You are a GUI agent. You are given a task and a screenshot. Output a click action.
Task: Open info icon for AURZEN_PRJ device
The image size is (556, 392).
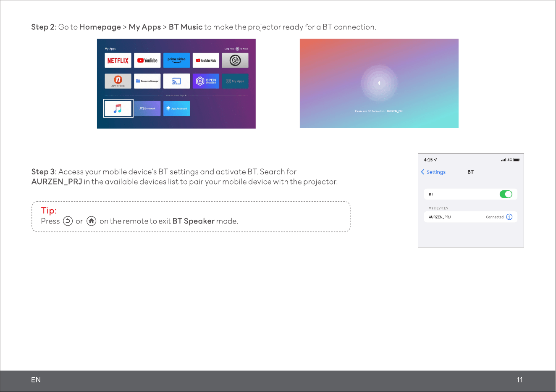pyautogui.click(x=509, y=217)
